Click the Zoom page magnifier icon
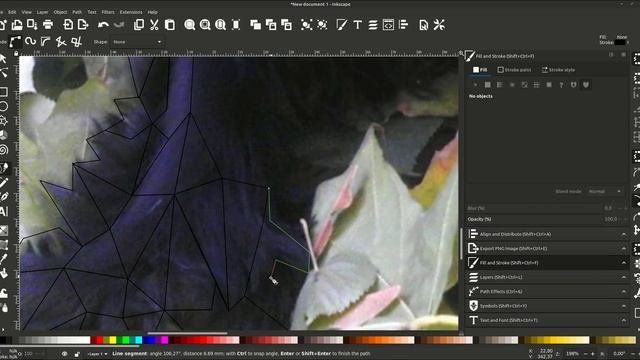The height and width of the screenshot is (360, 640). [x=220, y=24]
